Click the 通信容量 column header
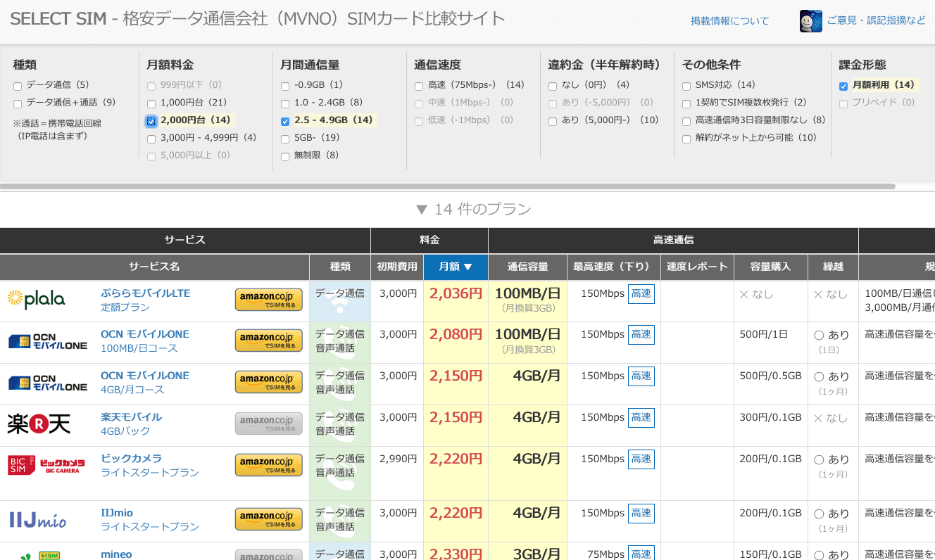935x560 pixels. point(527,267)
